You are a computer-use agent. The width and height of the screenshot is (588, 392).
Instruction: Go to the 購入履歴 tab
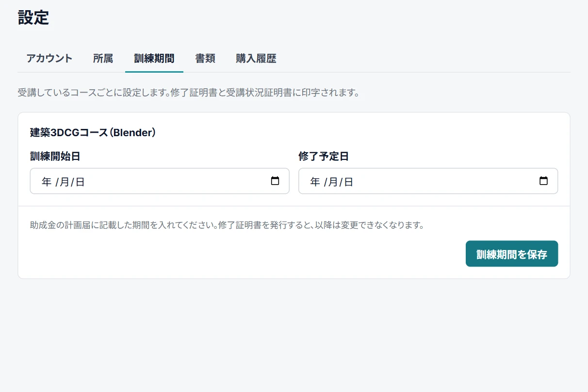pyautogui.click(x=256, y=59)
